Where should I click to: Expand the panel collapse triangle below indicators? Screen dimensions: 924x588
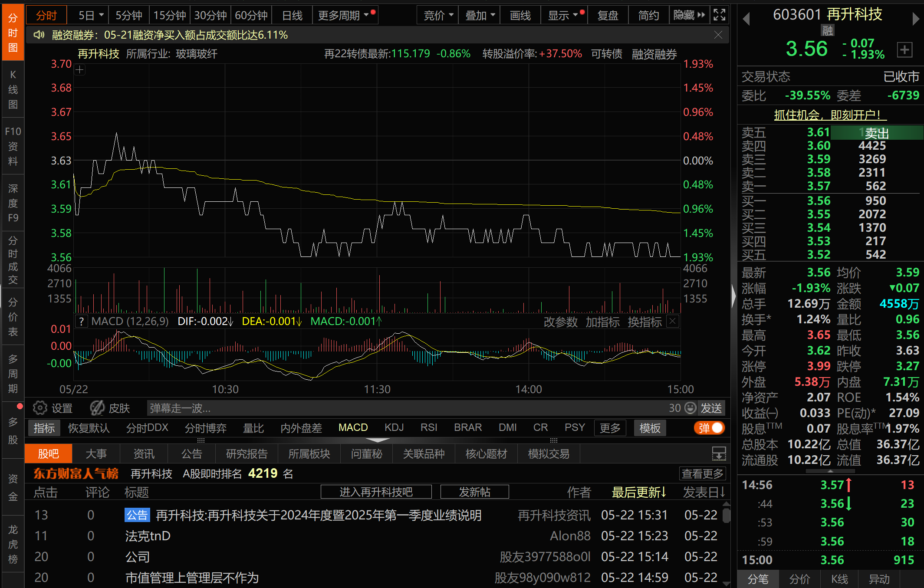point(377,440)
